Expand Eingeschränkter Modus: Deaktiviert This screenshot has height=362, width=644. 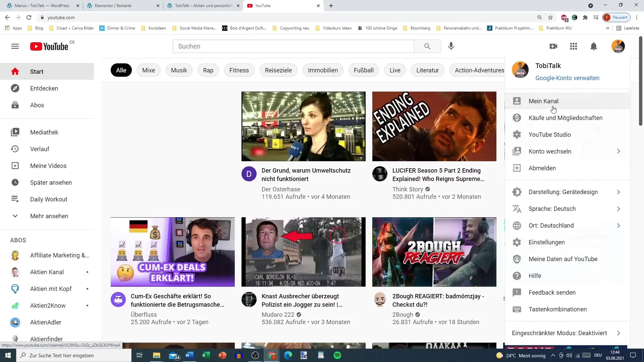coord(568,333)
